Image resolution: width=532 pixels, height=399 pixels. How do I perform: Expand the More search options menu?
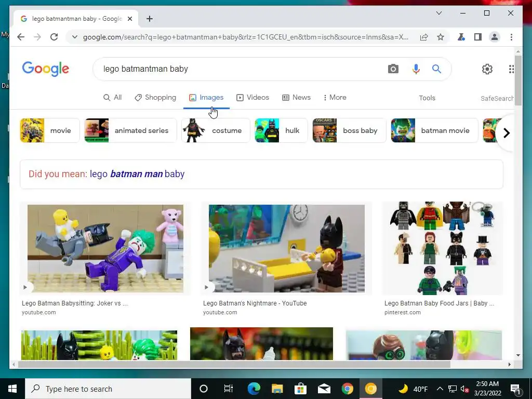point(335,97)
